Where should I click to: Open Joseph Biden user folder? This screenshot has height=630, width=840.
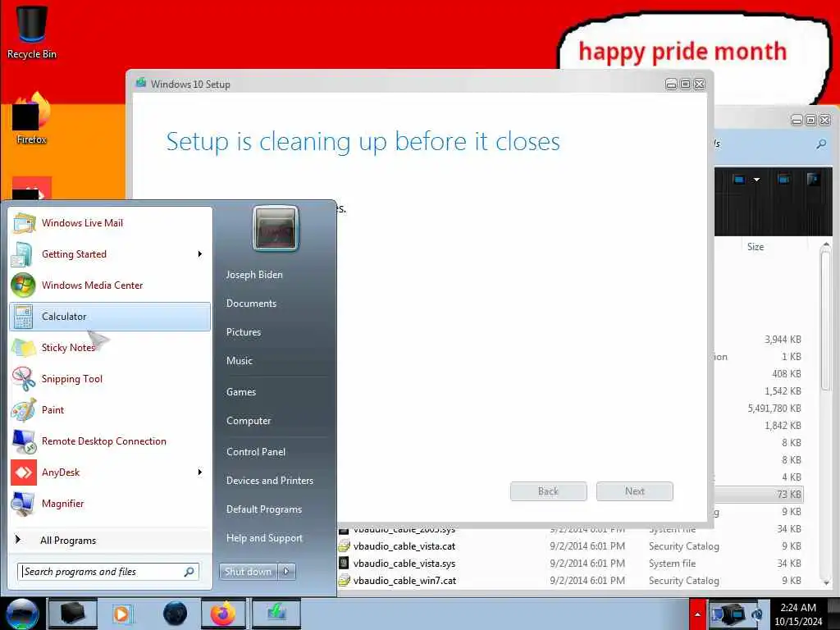pyautogui.click(x=254, y=275)
